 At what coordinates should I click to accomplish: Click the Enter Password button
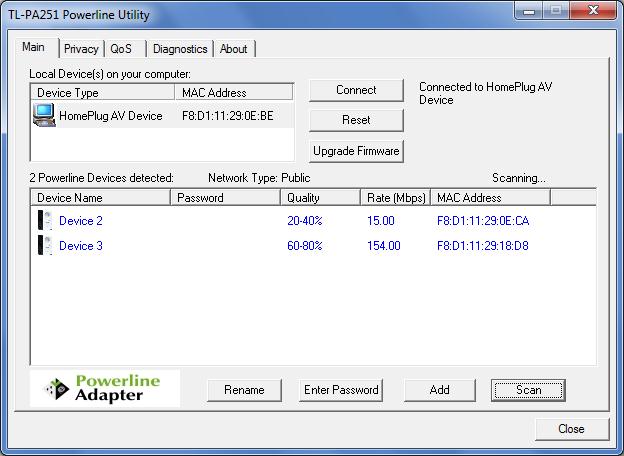(341, 390)
